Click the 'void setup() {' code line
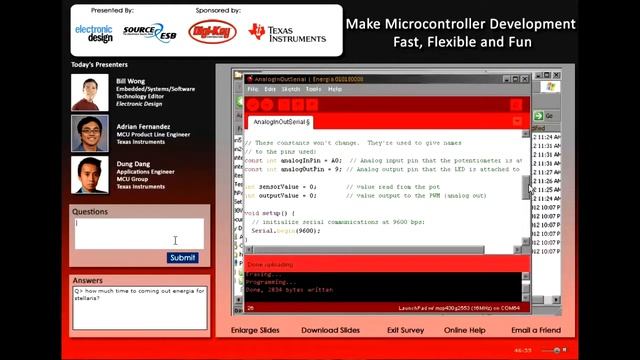Viewport: 640px width, 360px height. (x=269, y=213)
